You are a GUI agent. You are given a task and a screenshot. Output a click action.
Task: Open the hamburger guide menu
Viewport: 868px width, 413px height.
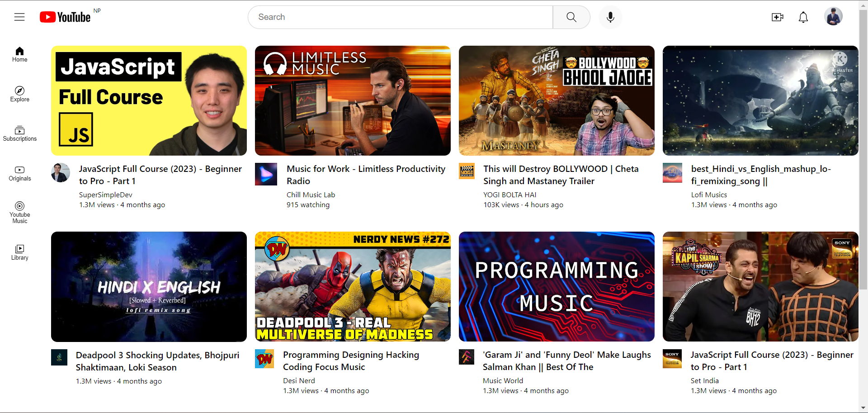pos(19,17)
